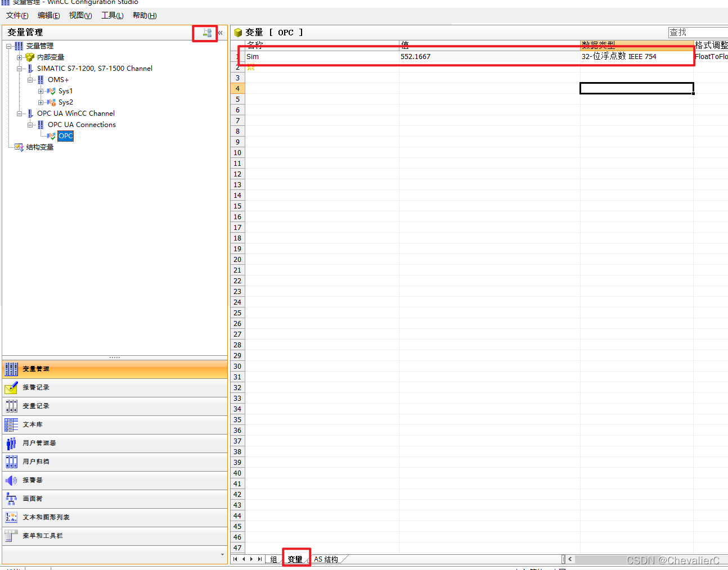Open 用户管理器 in navigation bar

tap(115, 444)
